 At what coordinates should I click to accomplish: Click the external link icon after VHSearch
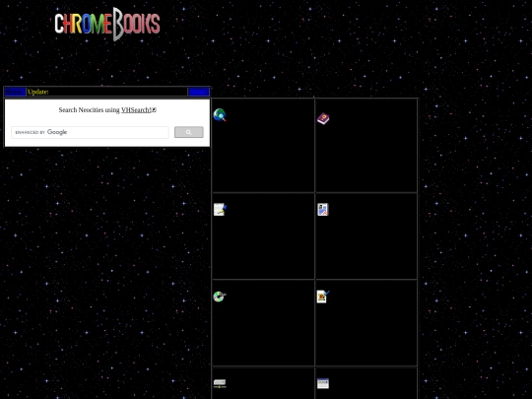154,110
